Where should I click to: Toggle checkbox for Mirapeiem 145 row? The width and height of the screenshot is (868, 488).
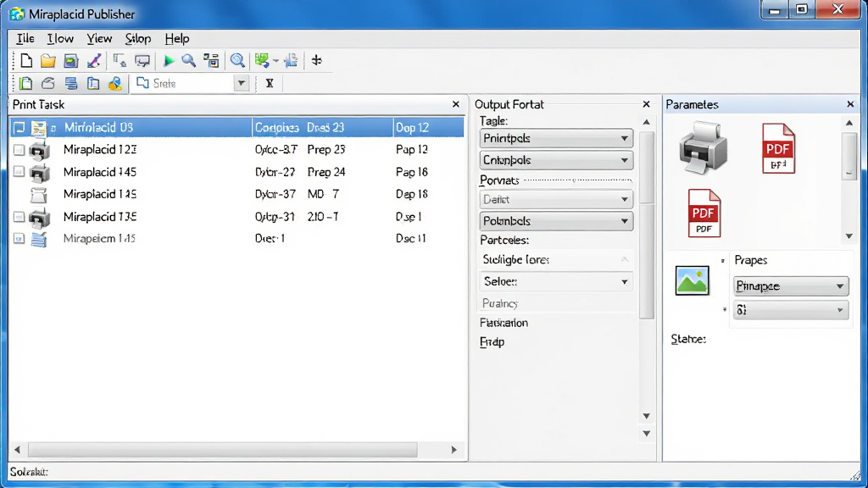pyautogui.click(x=19, y=239)
